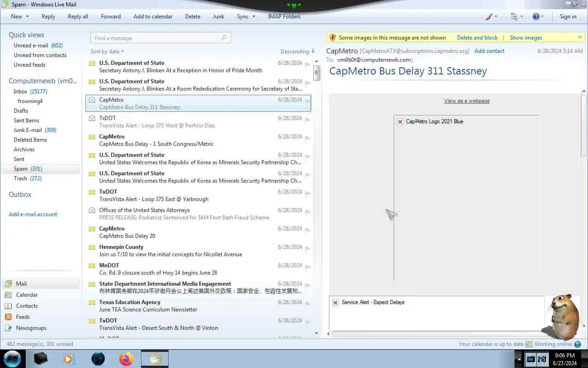Toggle flag on CapMetro 1 South Congress/Metric message

point(307,138)
